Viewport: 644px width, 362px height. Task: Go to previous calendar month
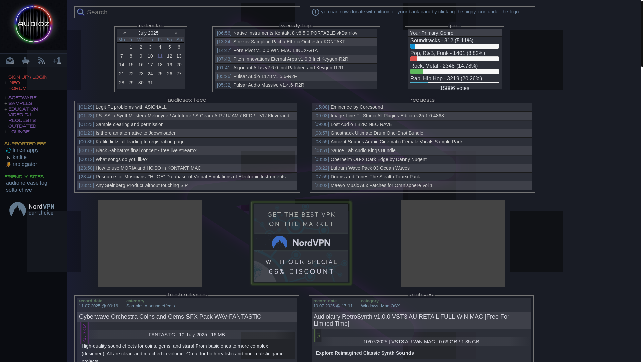coord(125,33)
